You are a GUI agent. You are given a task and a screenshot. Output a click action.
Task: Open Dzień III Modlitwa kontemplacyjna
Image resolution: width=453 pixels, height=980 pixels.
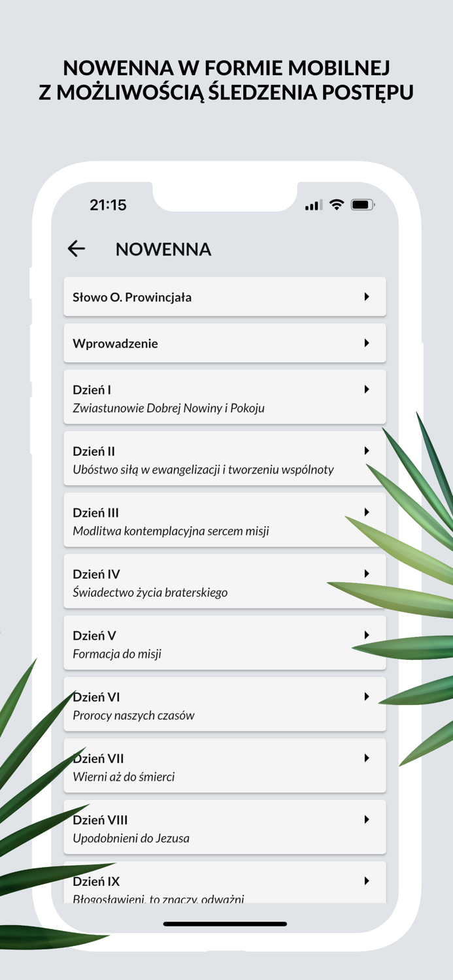click(225, 519)
